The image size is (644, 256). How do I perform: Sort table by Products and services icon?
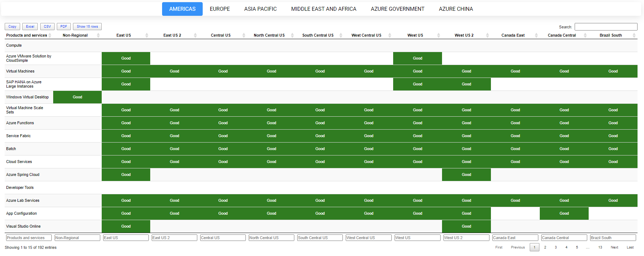[50, 35]
